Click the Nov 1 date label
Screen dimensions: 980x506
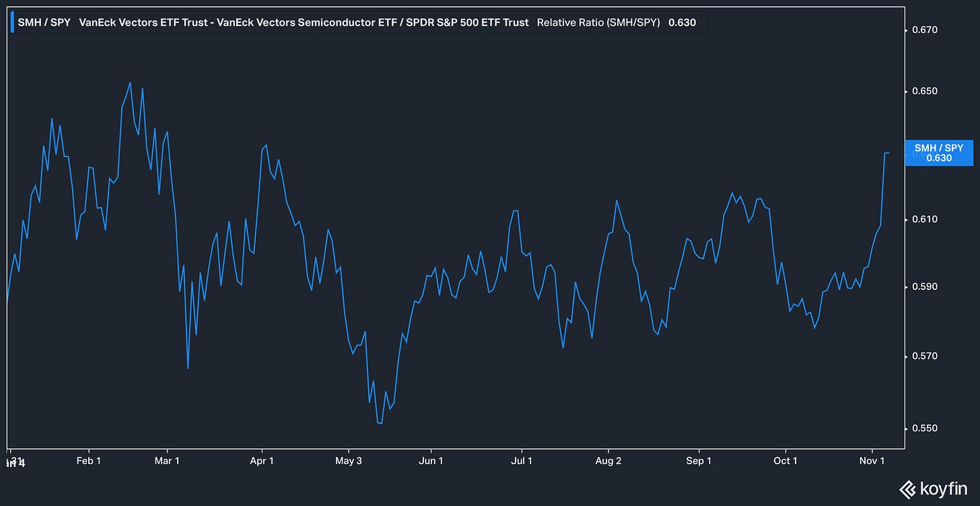(872, 461)
